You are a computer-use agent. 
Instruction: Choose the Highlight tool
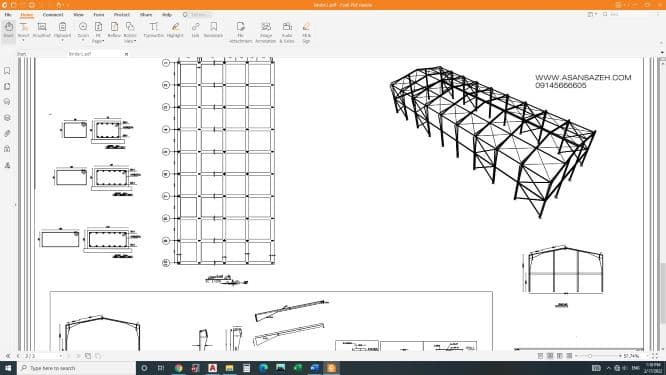[175, 30]
